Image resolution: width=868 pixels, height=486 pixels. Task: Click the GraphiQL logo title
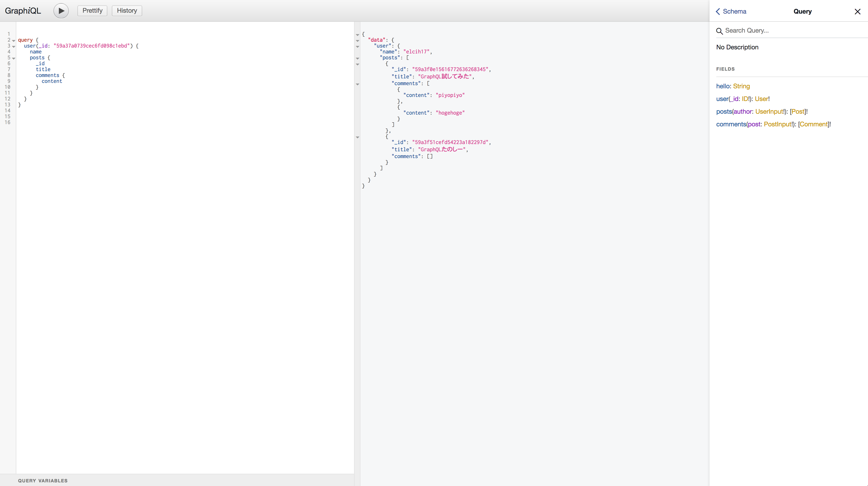23,11
